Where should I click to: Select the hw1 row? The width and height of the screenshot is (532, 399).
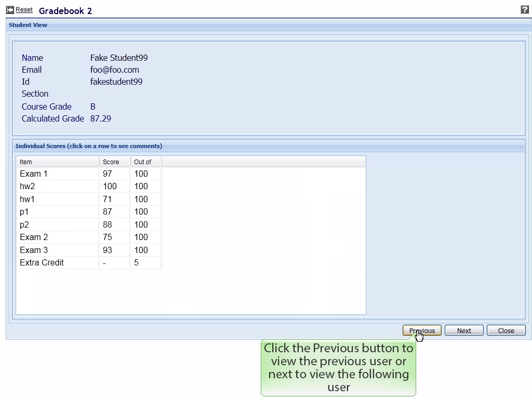[x=89, y=199]
